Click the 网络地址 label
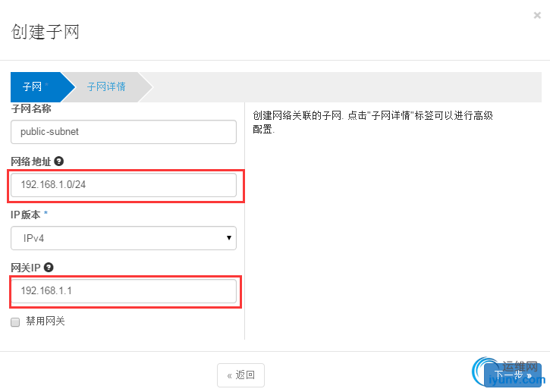The image size is (550, 392). pos(30,161)
